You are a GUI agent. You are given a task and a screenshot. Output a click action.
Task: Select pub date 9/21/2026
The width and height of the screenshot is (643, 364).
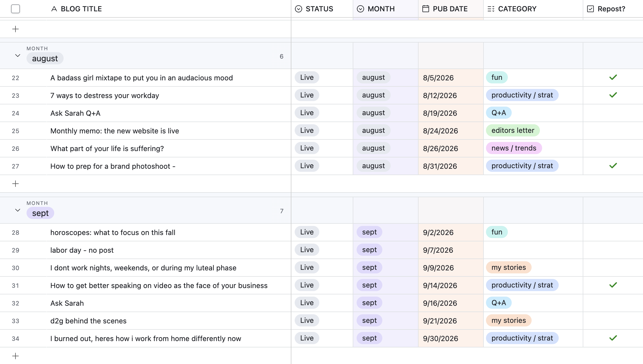tap(440, 321)
